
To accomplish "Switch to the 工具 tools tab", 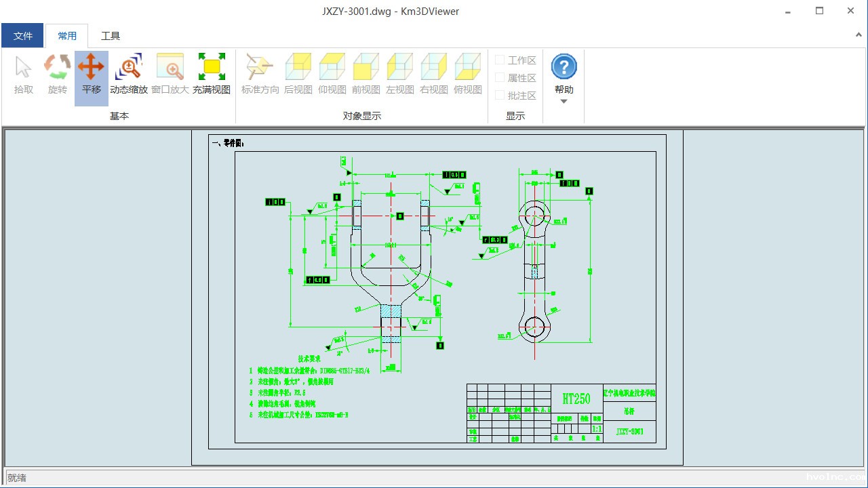I will click(111, 36).
